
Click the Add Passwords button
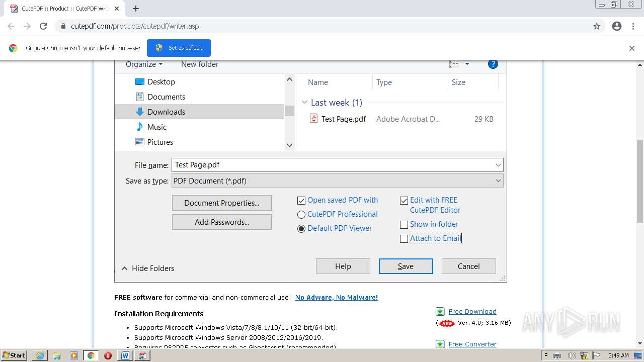[222, 222]
